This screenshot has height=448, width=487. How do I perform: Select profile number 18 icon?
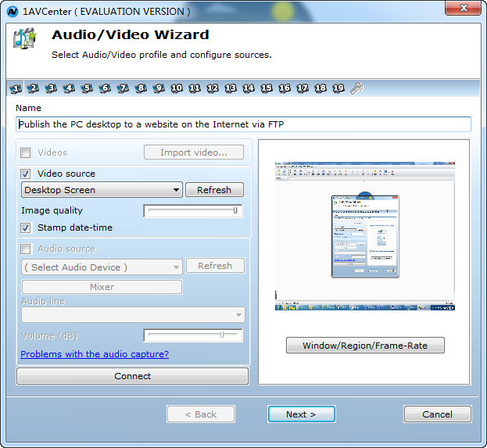(x=320, y=88)
